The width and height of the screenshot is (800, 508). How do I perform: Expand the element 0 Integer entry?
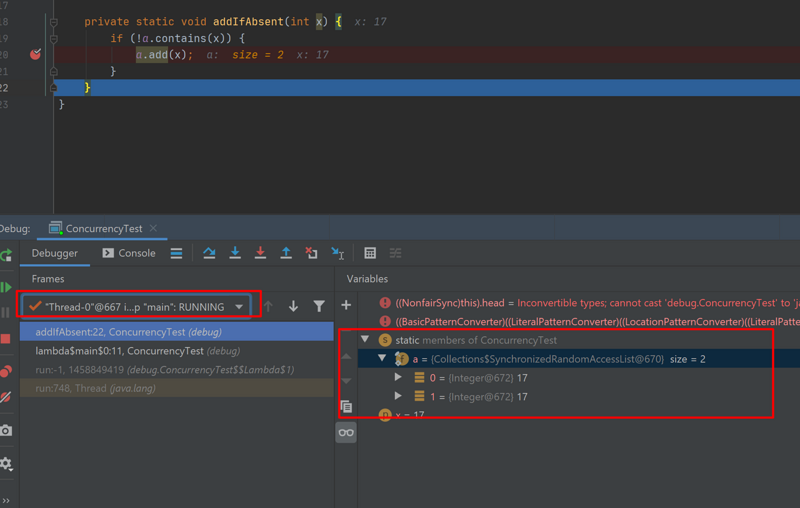[x=398, y=378]
